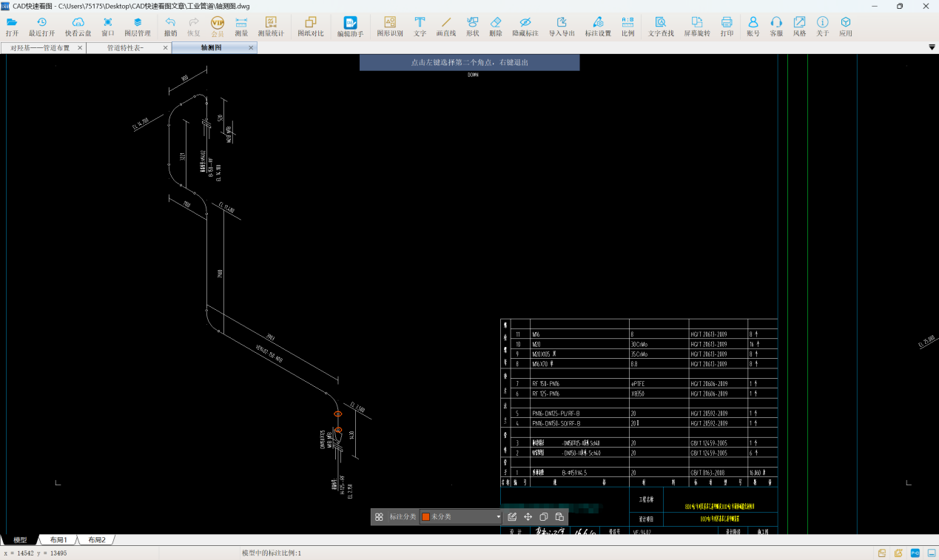Open the 标注设置 annotation settings
Viewport: 939px width, 560px height.
pos(598,27)
